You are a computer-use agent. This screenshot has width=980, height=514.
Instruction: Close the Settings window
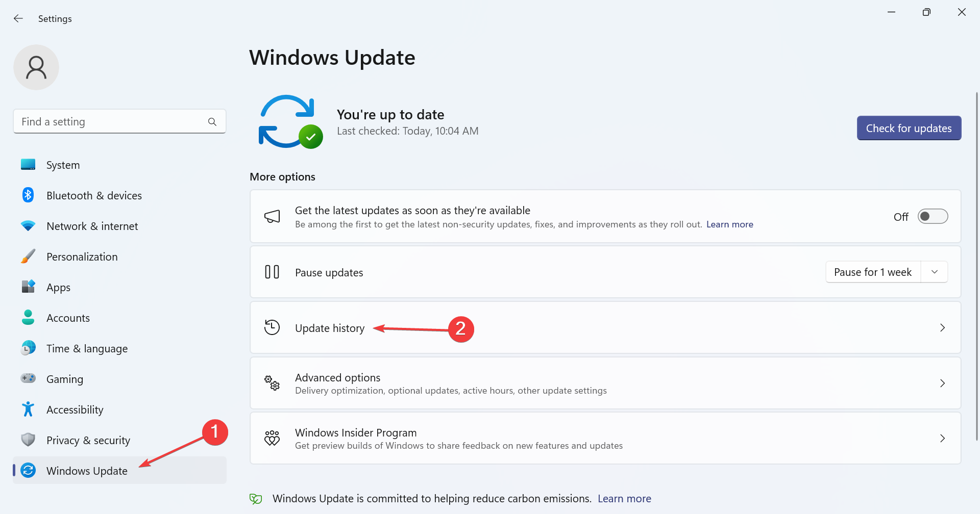pyautogui.click(x=962, y=12)
